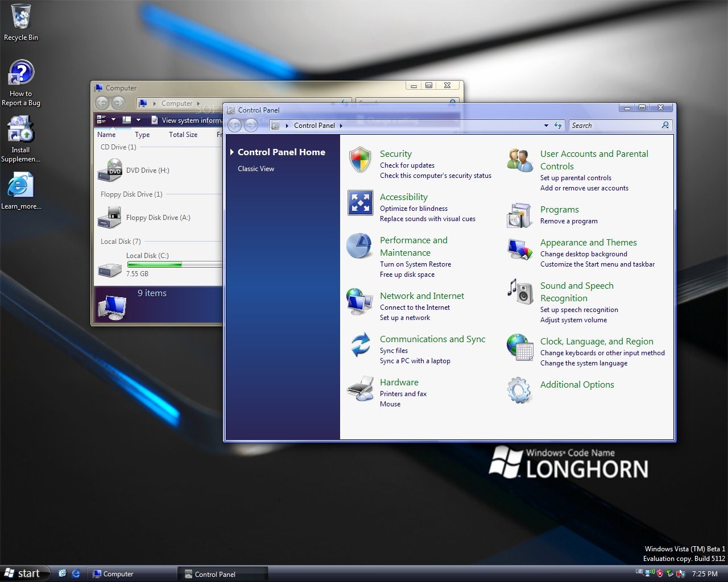
Task: Click Optimize for blindness link
Action: point(413,209)
